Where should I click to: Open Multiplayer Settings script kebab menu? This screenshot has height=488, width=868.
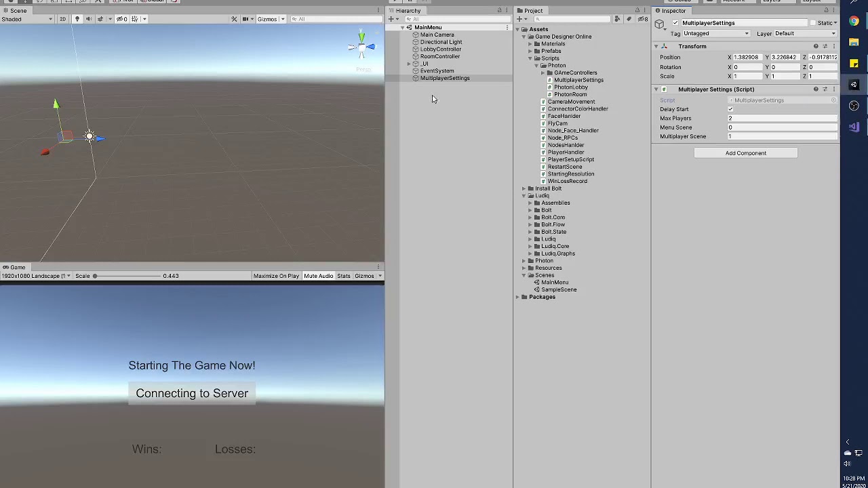pyautogui.click(x=833, y=89)
